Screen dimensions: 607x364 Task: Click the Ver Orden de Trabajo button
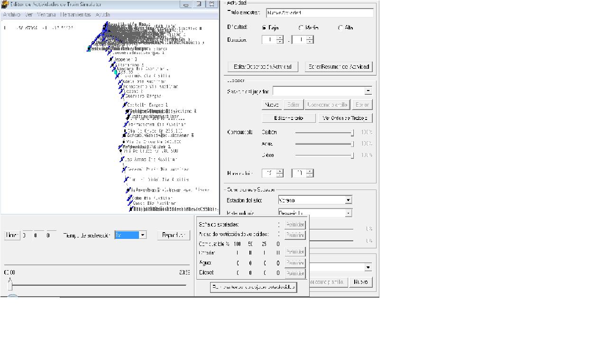tap(345, 118)
